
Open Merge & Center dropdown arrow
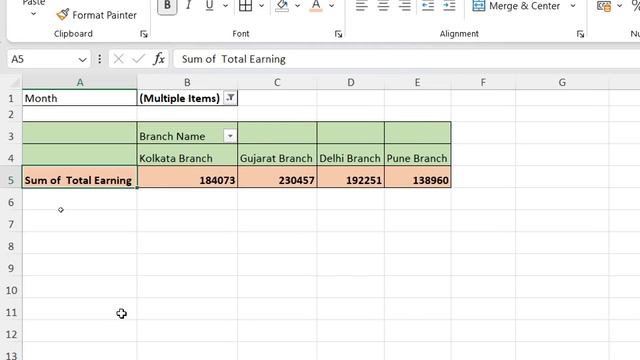[573, 6]
